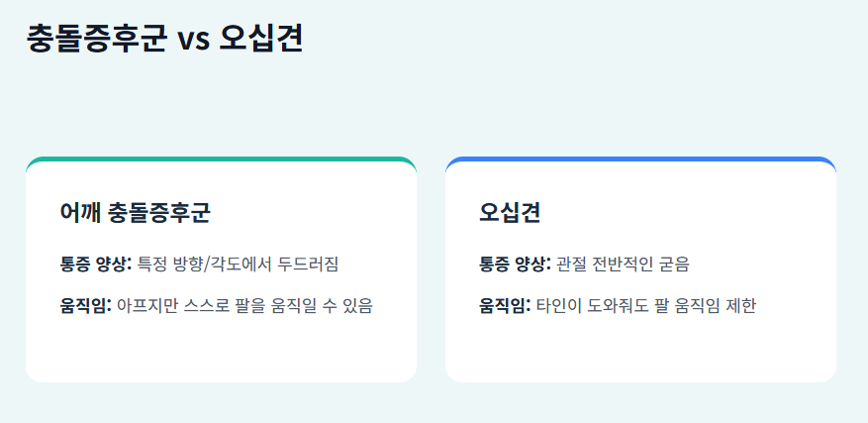Click 아프지만 스스로 팔을 움직일 수 있음 text
Screen dimensions: 868x423
tap(244, 305)
